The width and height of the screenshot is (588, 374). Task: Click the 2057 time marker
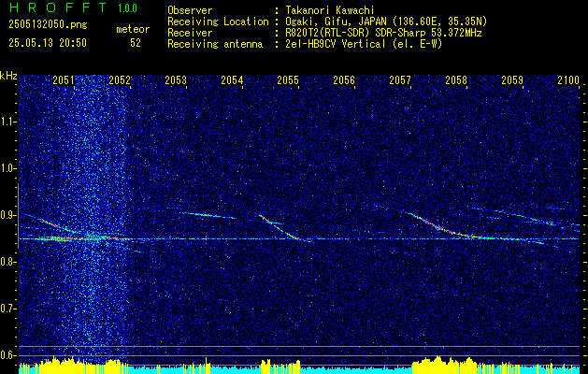click(400, 80)
